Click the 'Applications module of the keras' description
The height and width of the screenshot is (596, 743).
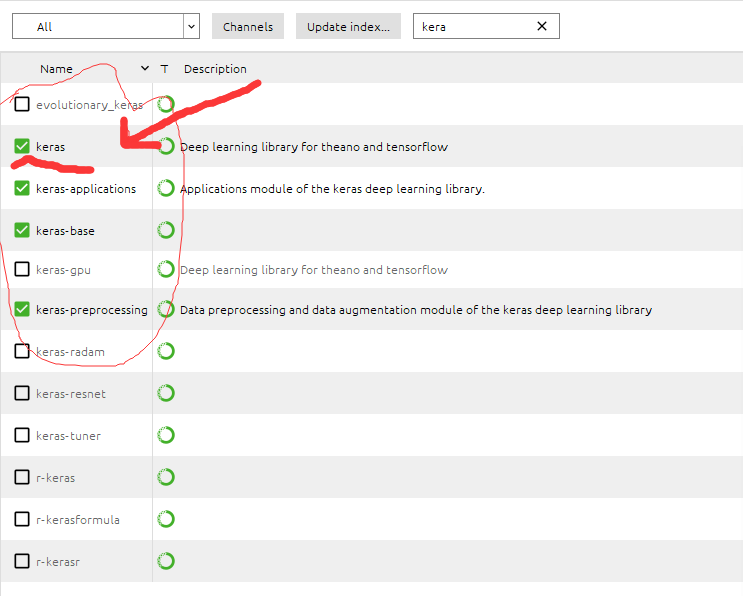[x=332, y=189]
